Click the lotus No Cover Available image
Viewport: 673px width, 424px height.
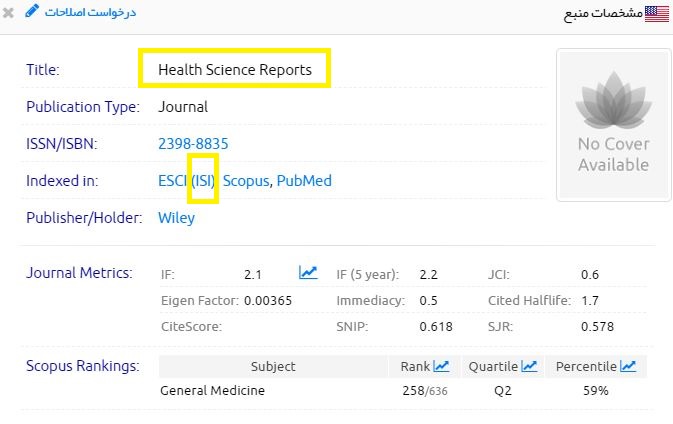point(613,123)
